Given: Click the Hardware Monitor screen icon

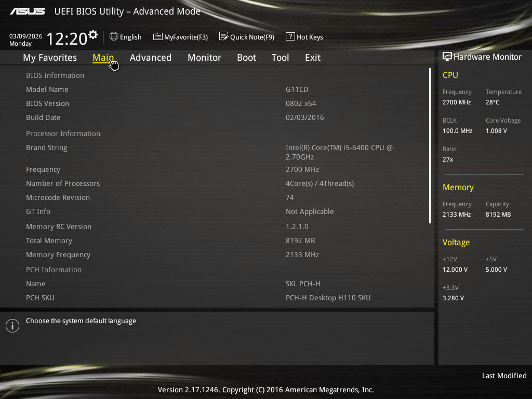Looking at the screenshot, I should click(x=447, y=57).
